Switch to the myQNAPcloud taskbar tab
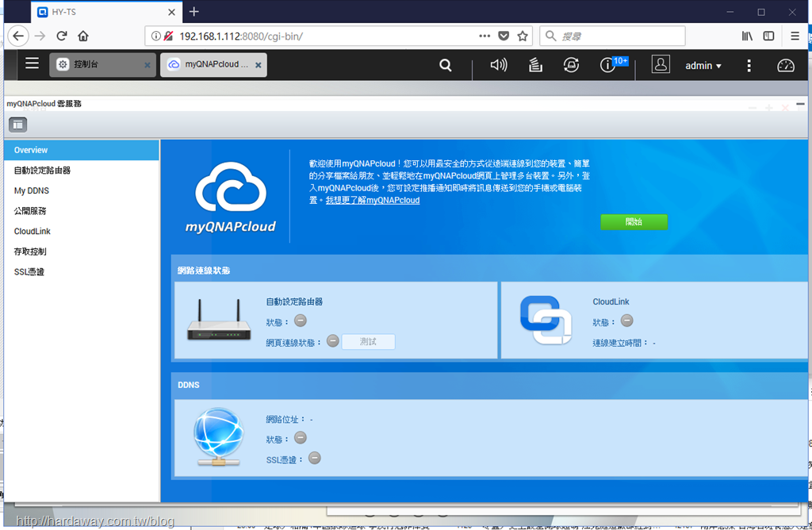This screenshot has width=812, height=530. coord(213,65)
